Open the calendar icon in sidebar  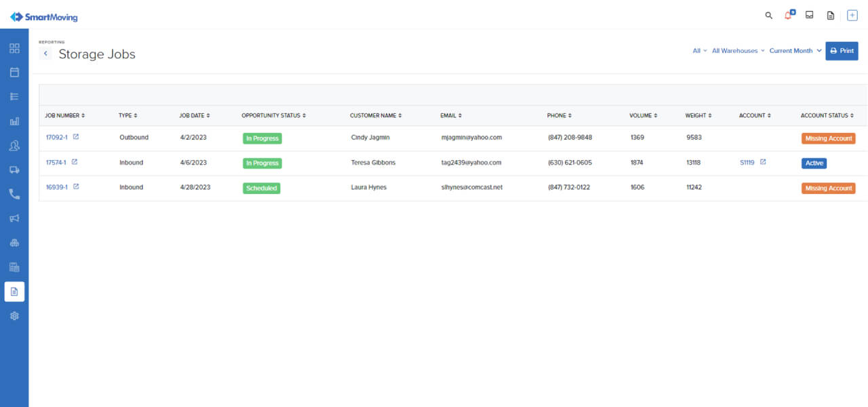(14, 72)
